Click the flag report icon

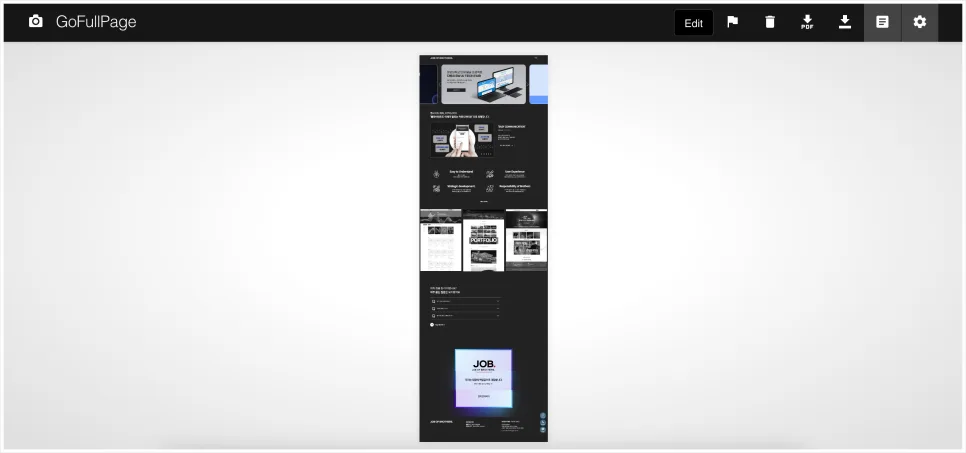(733, 22)
